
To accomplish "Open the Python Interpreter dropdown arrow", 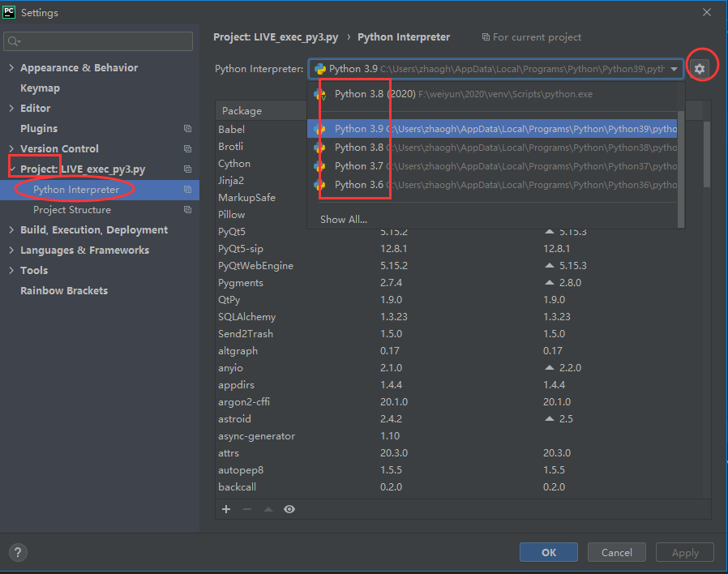I will (x=674, y=69).
